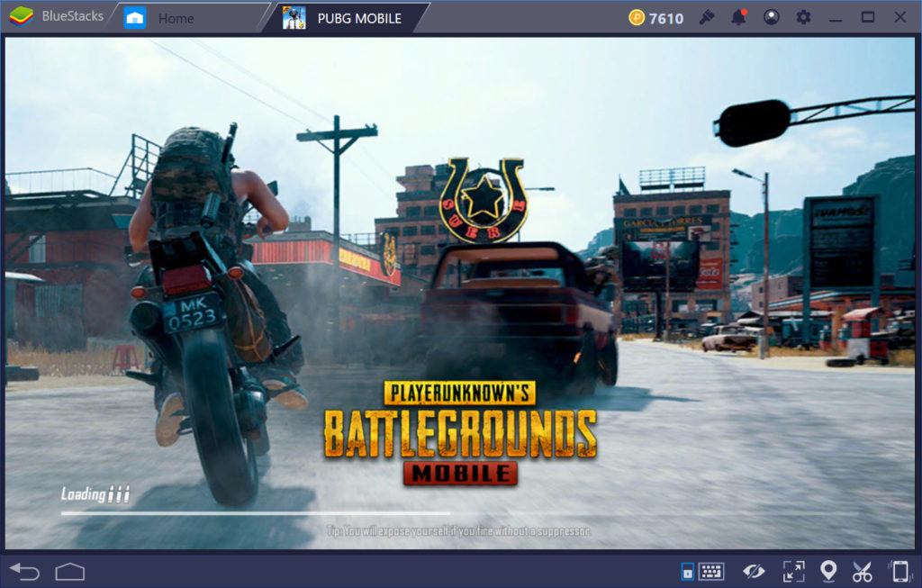The height and width of the screenshot is (588, 922).
Task: Click the boost hammer icon
Action: tap(707, 17)
